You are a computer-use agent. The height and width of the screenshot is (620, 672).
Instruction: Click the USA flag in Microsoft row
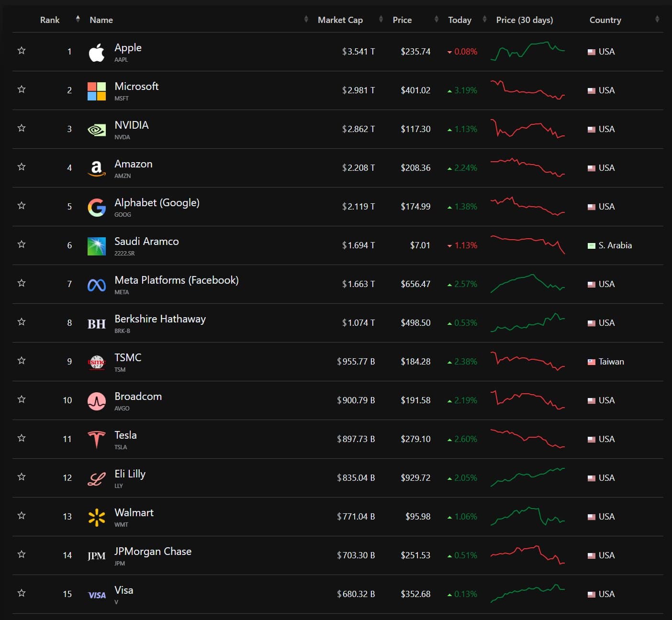[x=592, y=90]
